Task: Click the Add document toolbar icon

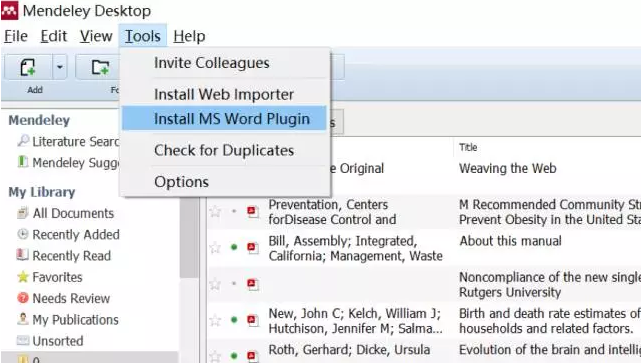Action: point(28,67)
